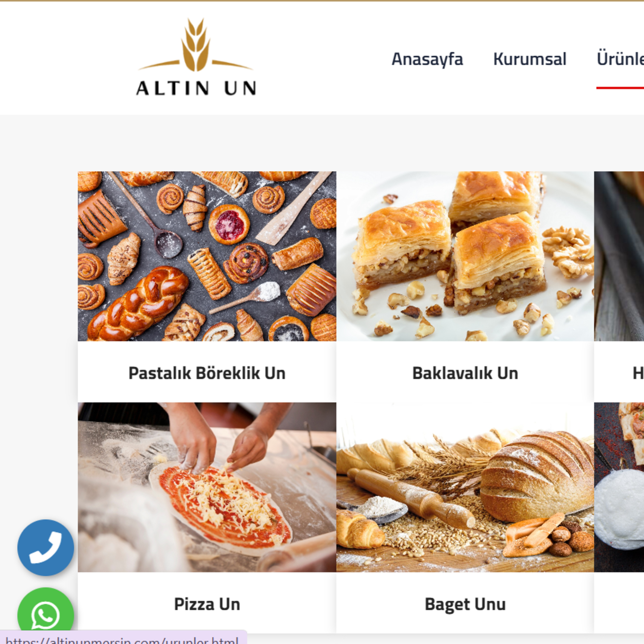Click the Pizza Un title link
Image resolution: width=644 pixels, height=644 pixels.
pyautogui.click(x=207, y=604)
